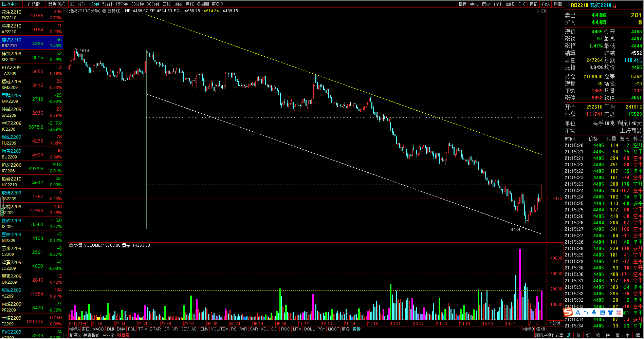Click the RB2210 螺纹2210 title header
Image resolution: width=644 pixels, height=339 pixels.
tap(593, 5)
